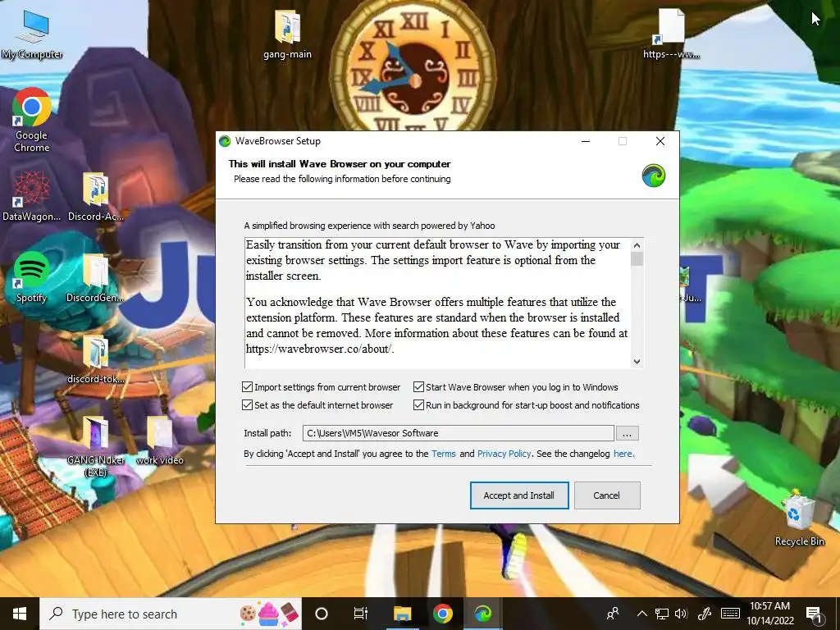Open Cortana circle button on taskbar
This screenshot has width=840, height=630.
click(322, 614)
